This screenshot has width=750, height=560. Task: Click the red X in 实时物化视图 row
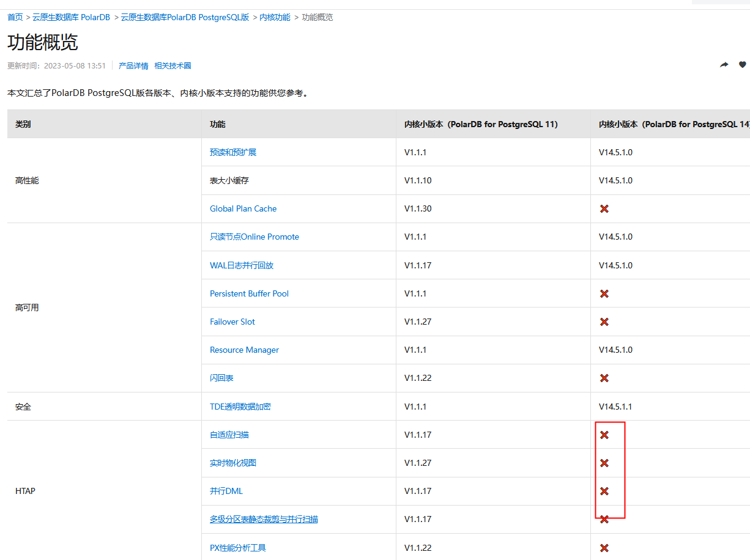tap(604, 463)
